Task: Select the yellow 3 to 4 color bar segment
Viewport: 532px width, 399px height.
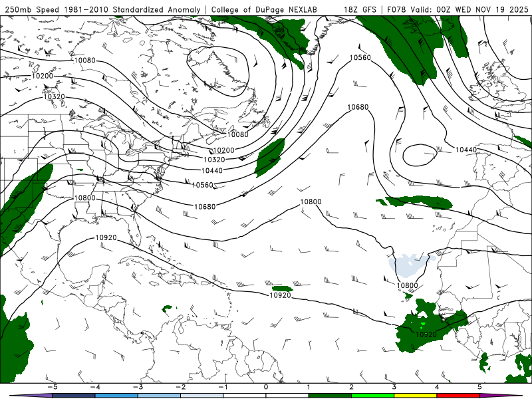Action: (416, 396)
